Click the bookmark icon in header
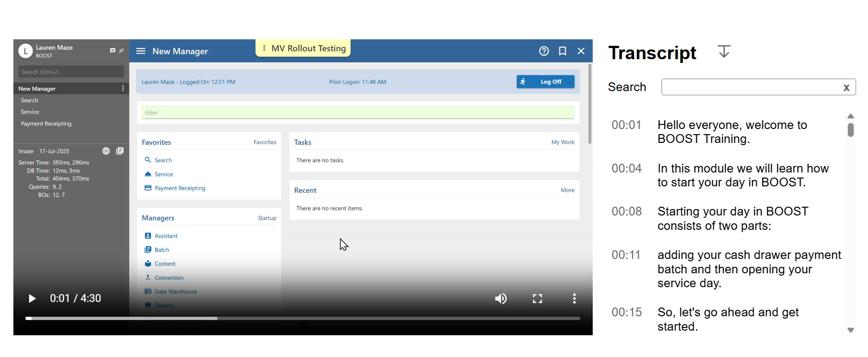This screenshot has width=868, height=357. click(562, 51)
